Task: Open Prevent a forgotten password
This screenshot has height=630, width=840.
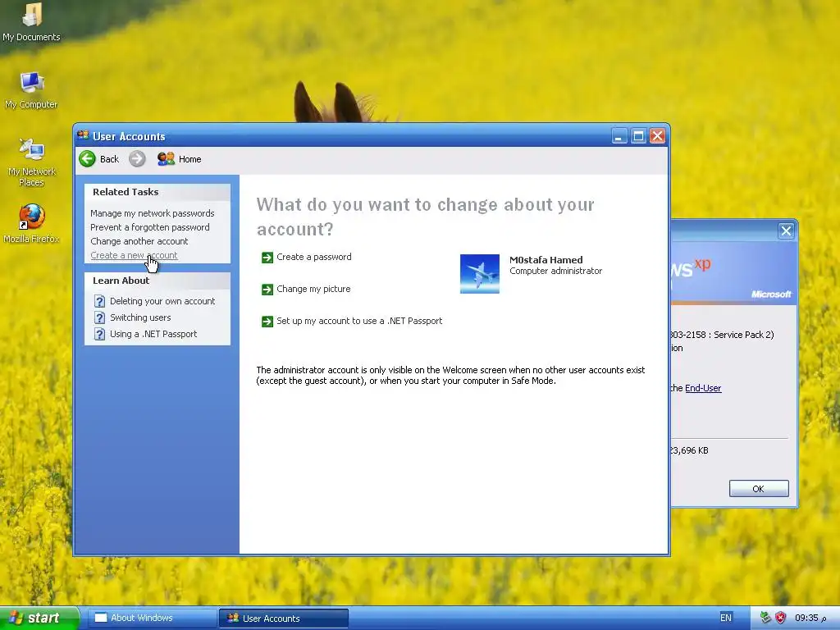Action: [x=150, y=227]
